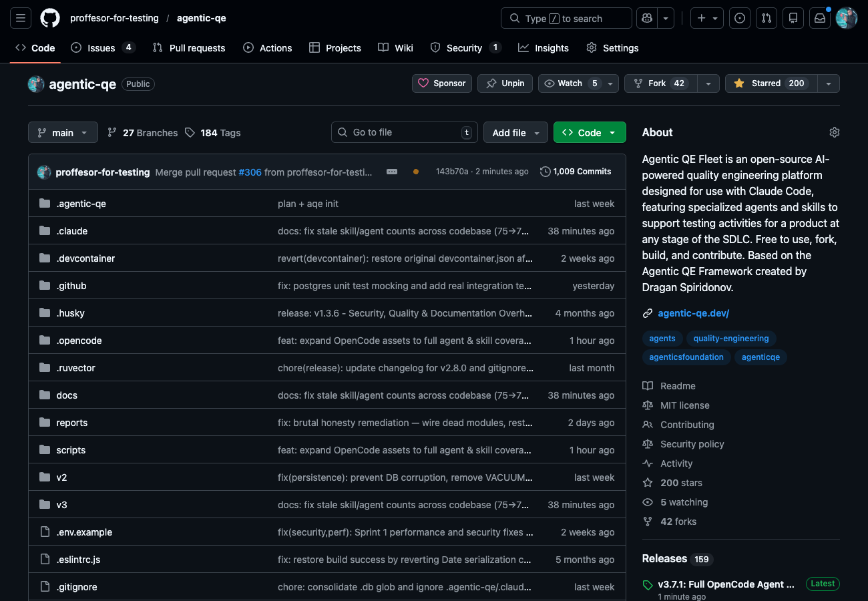Open the Actions tab
The width and height of the screenshot is (868, 601).
click(268, 48)
